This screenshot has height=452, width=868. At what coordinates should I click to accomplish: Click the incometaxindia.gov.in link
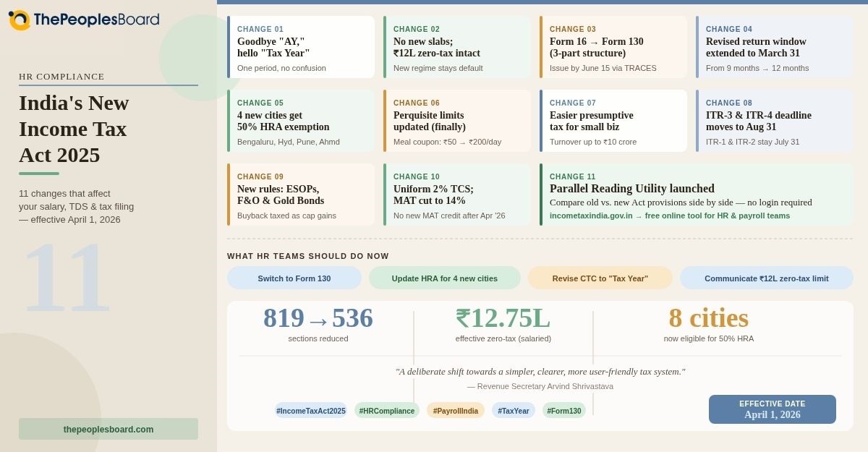click(591, 216)
